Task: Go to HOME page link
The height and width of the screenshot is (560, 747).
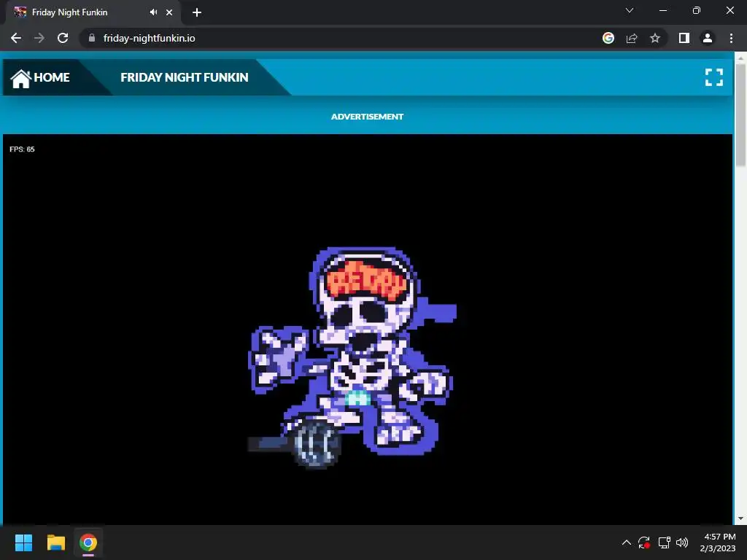Action: [52, 77]
